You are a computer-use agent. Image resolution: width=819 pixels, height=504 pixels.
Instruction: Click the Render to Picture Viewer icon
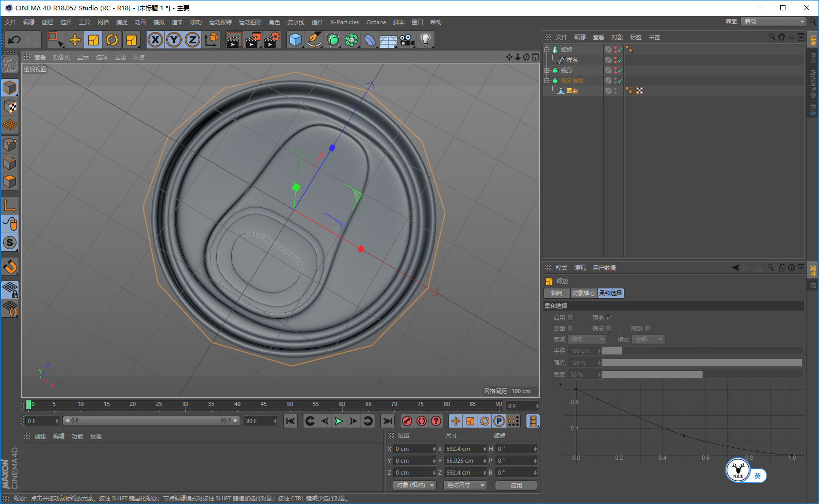click(x=252, y=40)
